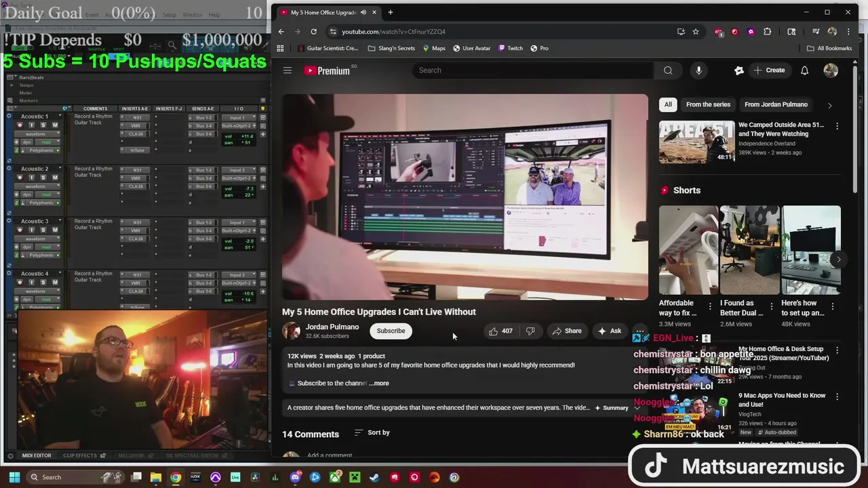Open the Help menu in Pro Tools
Viewport: 868px width, 488px height.
(x=214, y=15)
